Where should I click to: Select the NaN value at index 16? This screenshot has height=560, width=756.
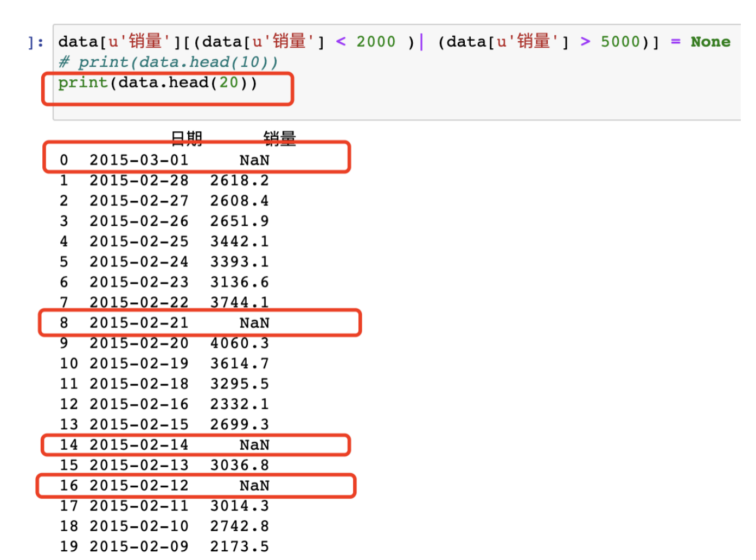254,486
